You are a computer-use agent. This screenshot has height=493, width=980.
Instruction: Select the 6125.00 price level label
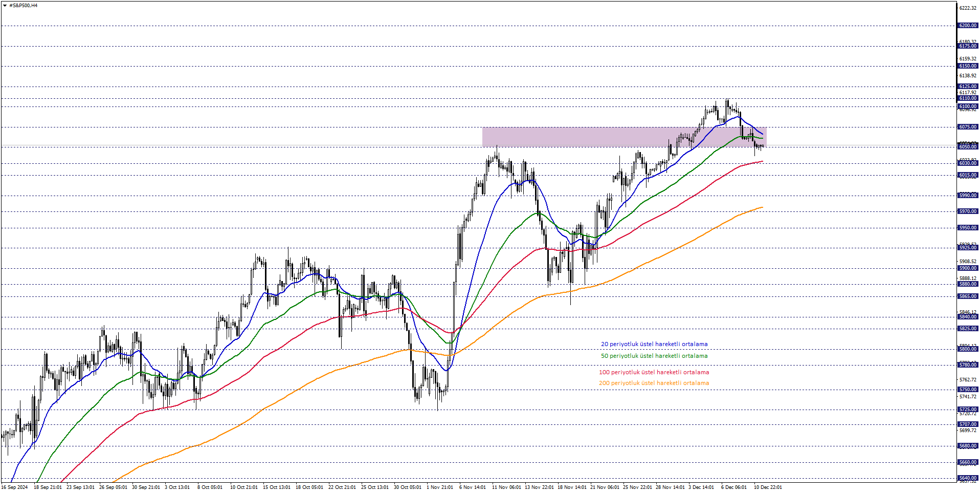(x=968, y=87)
